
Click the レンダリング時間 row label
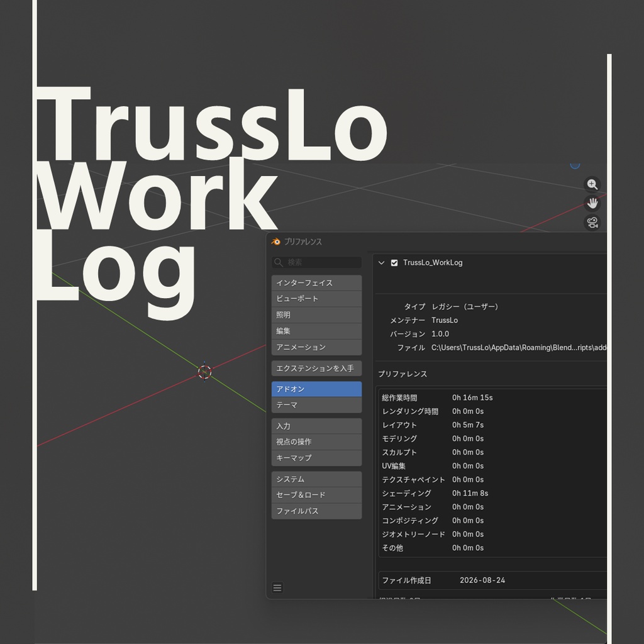(x=410, y=411)
